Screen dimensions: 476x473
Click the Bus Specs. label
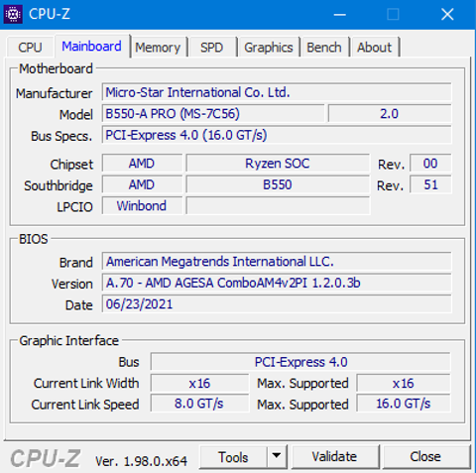pyautogui.click(x=61, y=136)
